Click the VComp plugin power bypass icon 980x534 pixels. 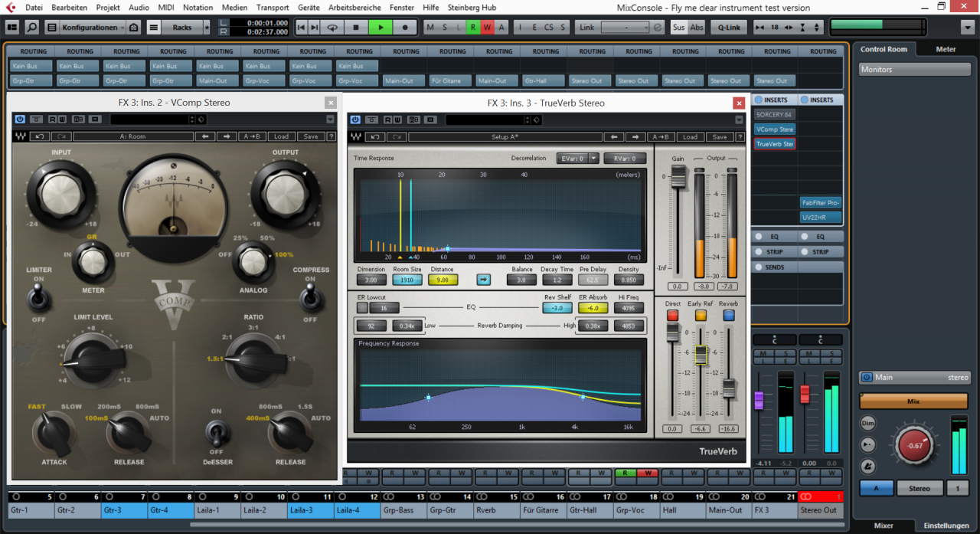click(x=20, y=120)
